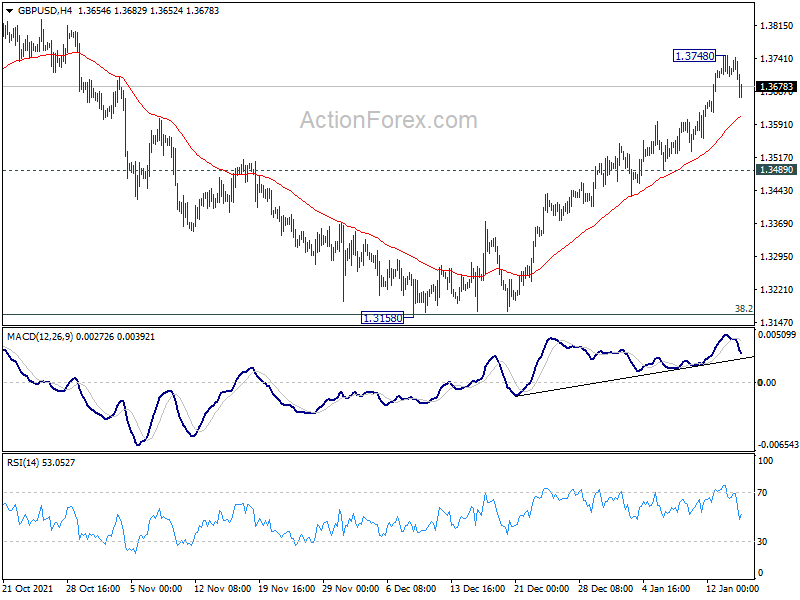
Task: Select the 1.31580 low price label
Action: [x=382, y=318]
